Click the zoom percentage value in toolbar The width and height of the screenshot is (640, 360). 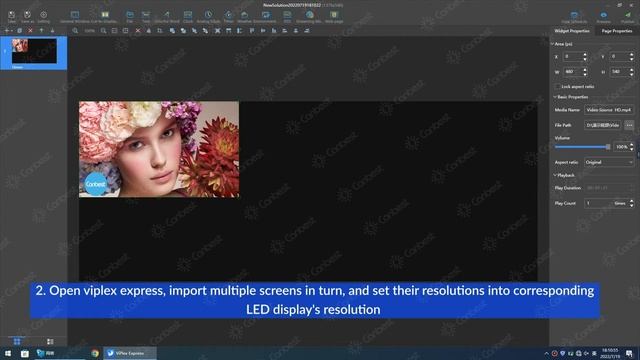(89, 31)
